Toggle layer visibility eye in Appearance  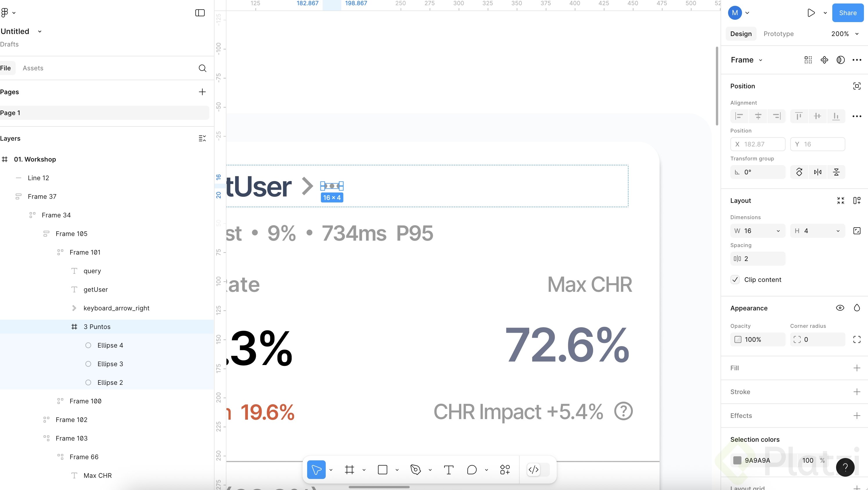coord(840,308)
